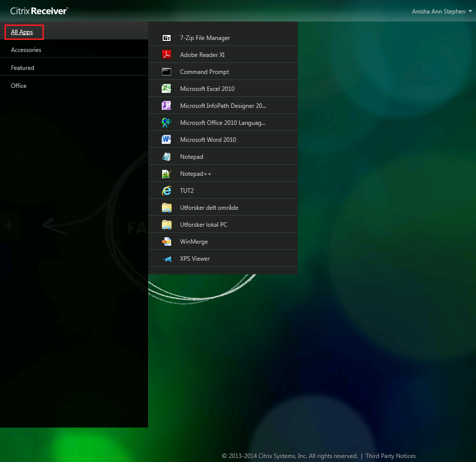Click the Anisha Ann Stephen user name
The width and height of the screenshot is (476, 462).
click(x=439, y=11)
